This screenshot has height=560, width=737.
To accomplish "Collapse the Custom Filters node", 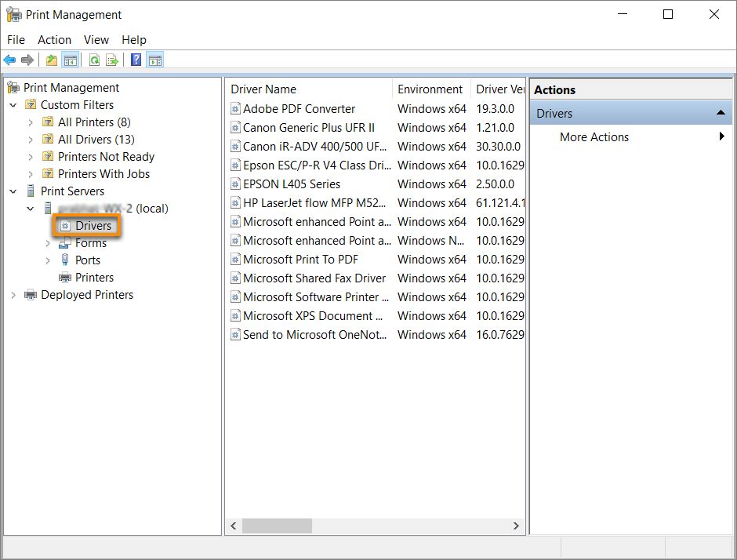I will (13, 104).
